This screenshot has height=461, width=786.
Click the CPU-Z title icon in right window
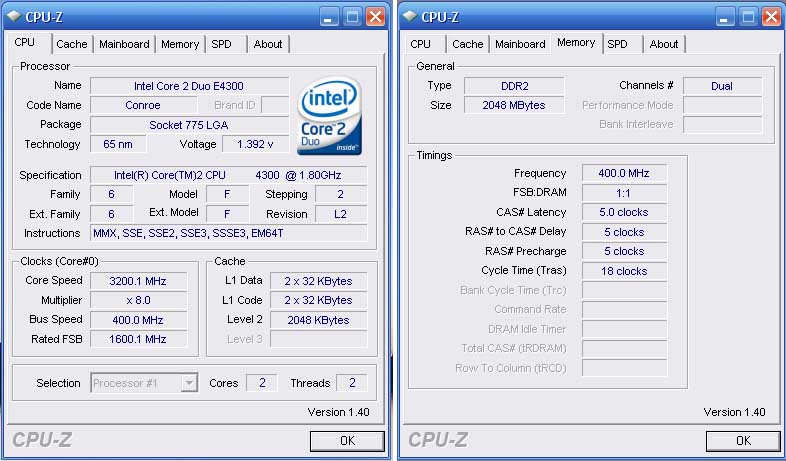click(411, 16)
